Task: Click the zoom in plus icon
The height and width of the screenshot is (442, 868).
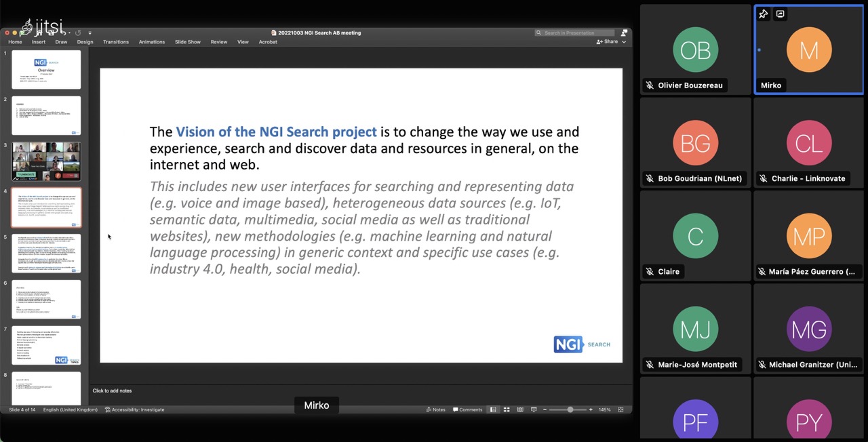Action: tap(591, 409)
